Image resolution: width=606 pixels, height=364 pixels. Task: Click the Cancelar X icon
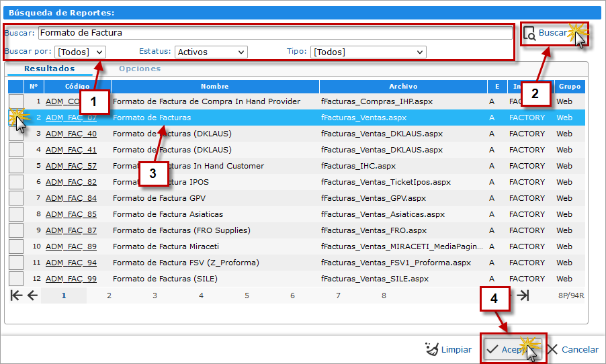pyautogui.click(x=552, y=349)
